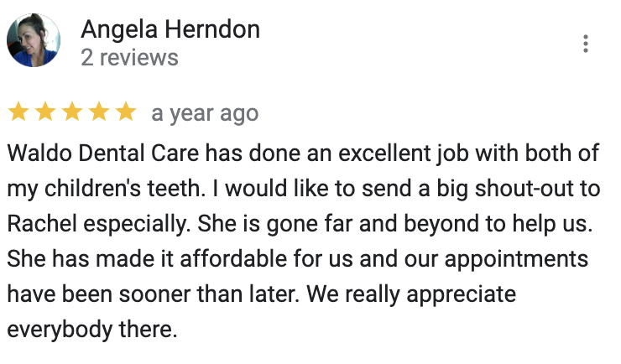Screen dimensions: 621x364
Task: Click the name "Rachel" in the review
Action: click(42, 224)
